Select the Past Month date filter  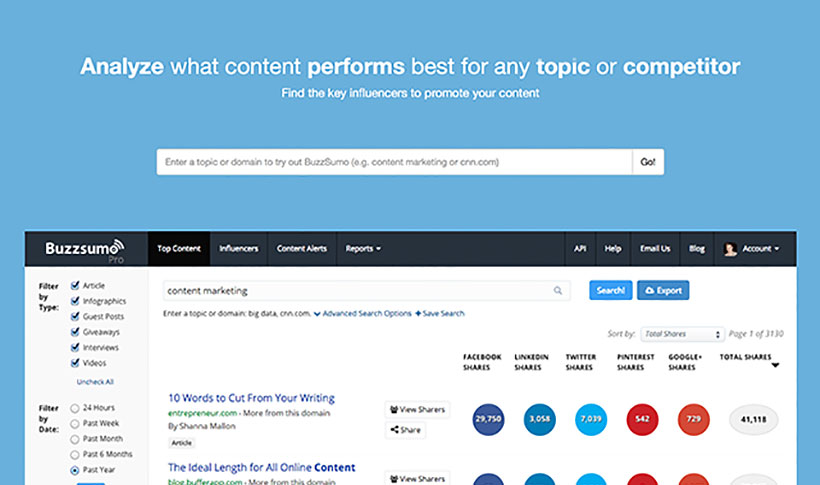coord(75,439)
